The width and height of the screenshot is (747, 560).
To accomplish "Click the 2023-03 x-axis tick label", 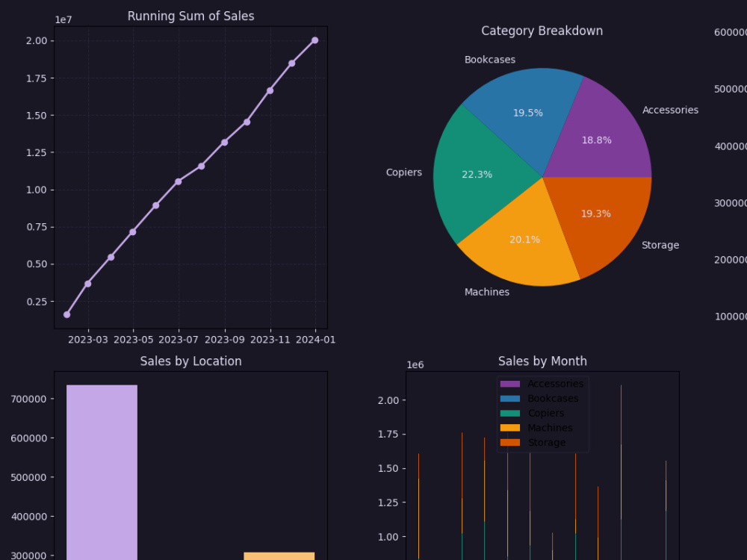I will (88, 340).
